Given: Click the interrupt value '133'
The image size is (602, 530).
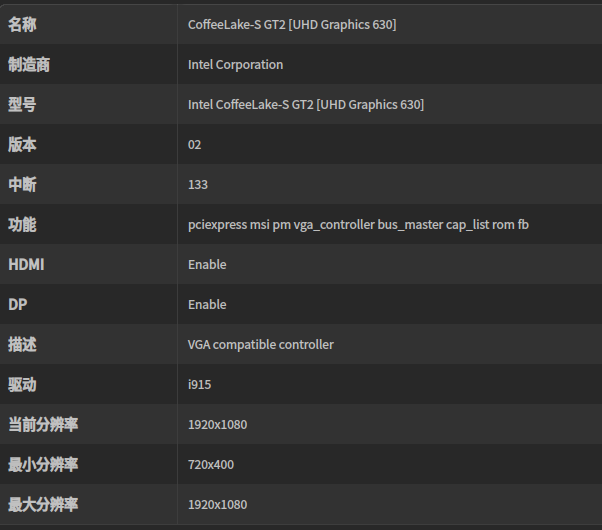Looking at the screenshot, I should 198,184.
